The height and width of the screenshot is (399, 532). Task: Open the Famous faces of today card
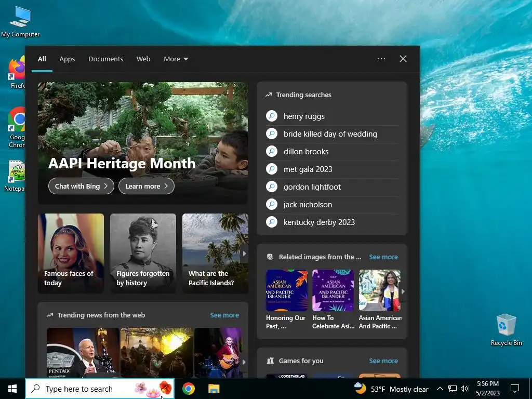[71, 253]
